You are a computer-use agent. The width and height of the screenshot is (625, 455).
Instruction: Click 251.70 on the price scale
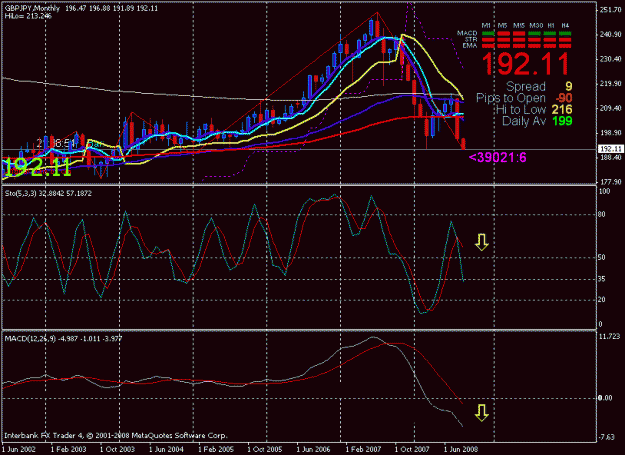(611, 10)
